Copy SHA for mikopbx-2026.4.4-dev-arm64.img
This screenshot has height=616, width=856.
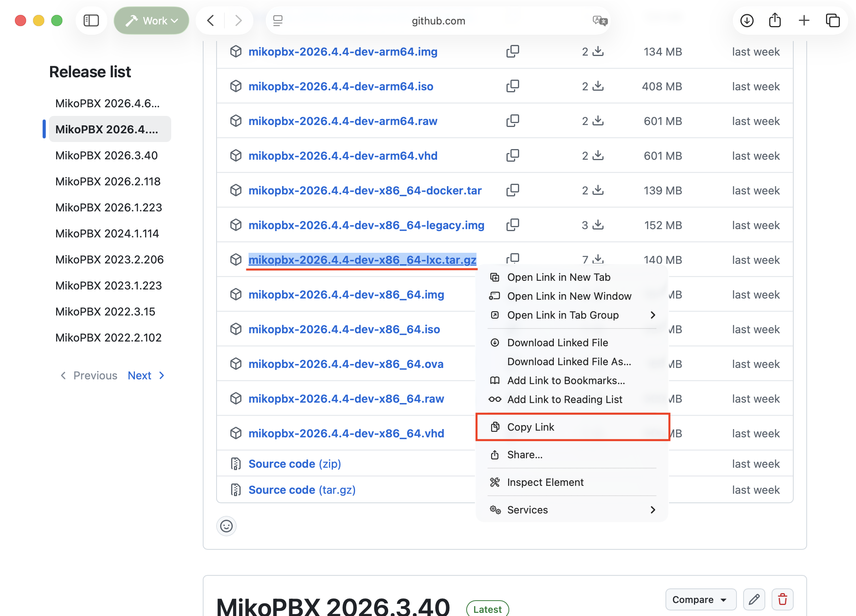tap(512, 52)
